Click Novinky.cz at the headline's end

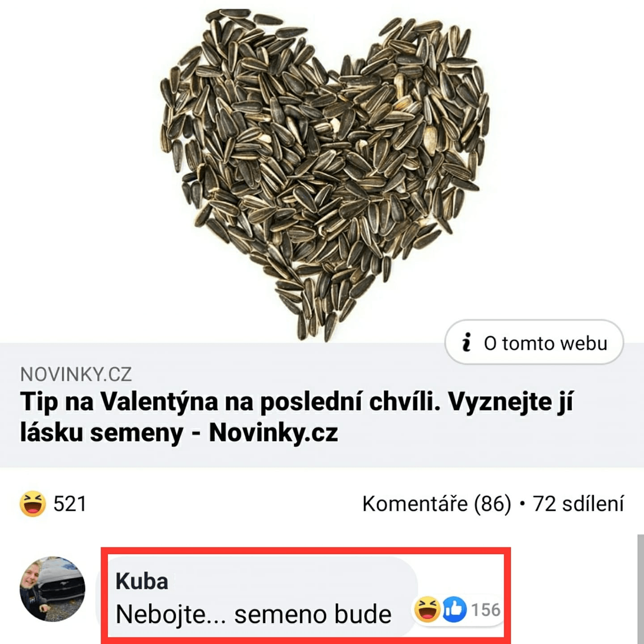(273, 432)
